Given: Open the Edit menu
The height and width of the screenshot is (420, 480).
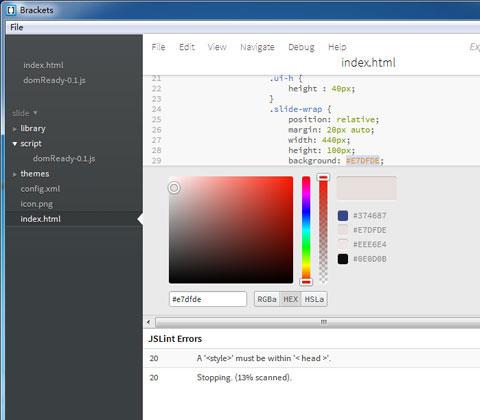Looking at the screenshot, I should (187, 47).
